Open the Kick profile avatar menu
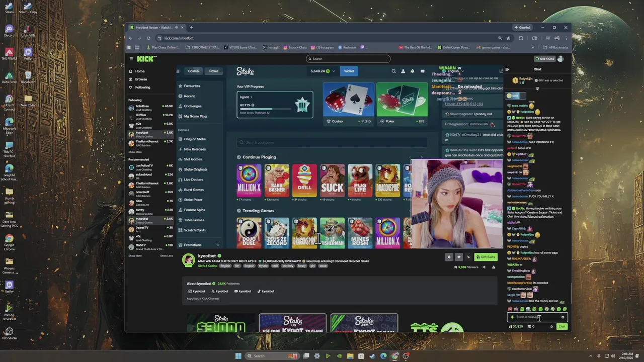644x362 pixels. (560, 59)
